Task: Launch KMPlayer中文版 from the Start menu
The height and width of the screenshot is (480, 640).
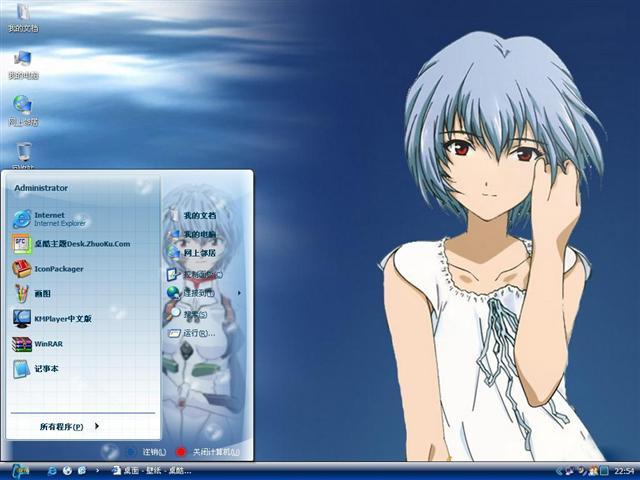Action: pyautogui.click(x=52, y=318)
